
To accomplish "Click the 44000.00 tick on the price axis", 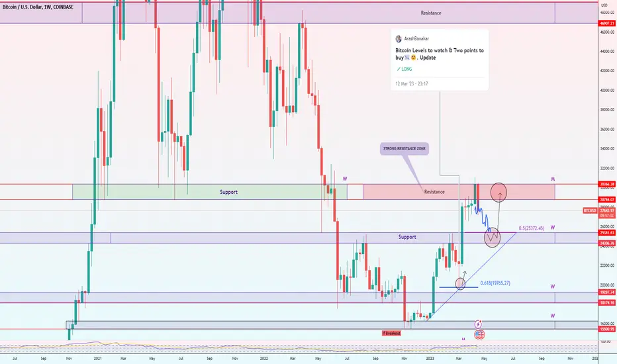I will pos(607,52).
